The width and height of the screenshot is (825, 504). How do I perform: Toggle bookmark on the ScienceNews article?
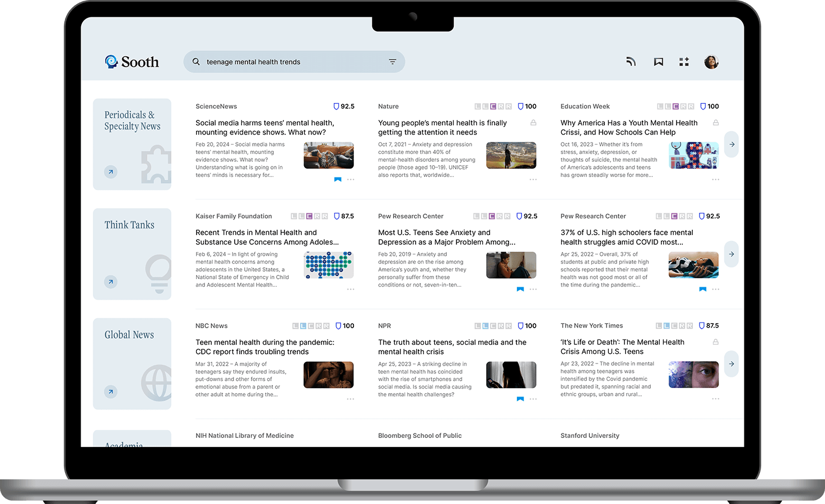coord(338,180)
